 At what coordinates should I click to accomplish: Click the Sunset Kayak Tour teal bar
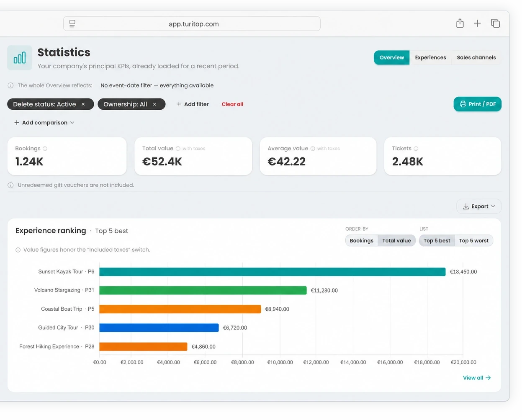[x=273, y=272]
